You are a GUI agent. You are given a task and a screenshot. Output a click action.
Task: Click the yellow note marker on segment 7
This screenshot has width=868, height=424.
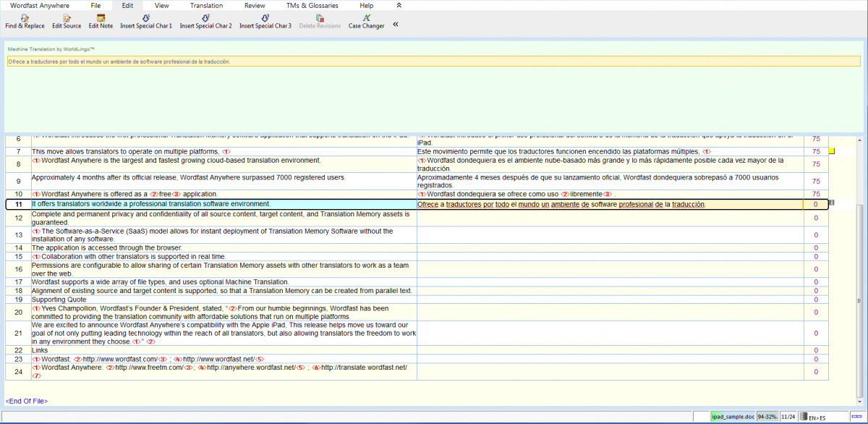[832, 151]
